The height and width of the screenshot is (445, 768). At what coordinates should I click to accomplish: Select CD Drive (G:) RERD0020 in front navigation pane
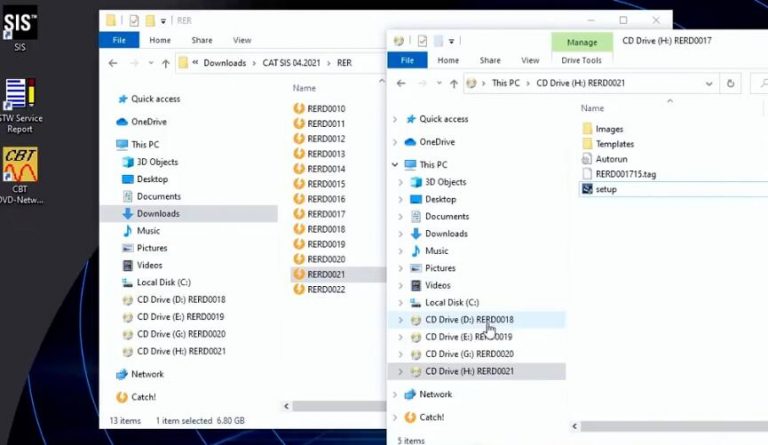tap(469, 354)
